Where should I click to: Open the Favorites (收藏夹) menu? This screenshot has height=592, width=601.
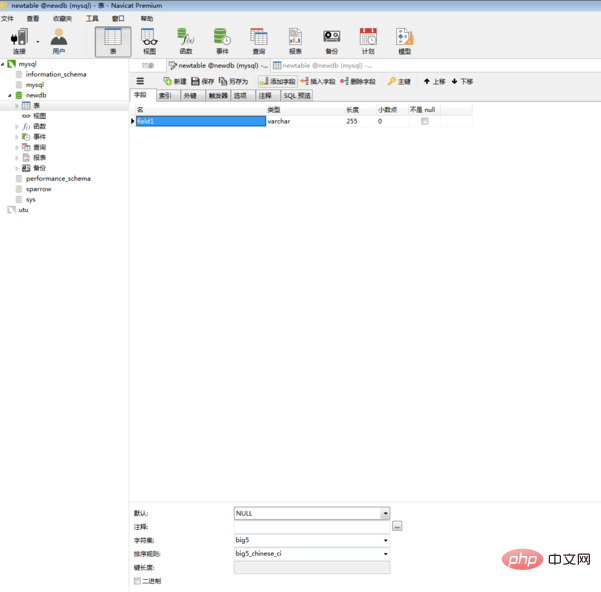[62, 18]
